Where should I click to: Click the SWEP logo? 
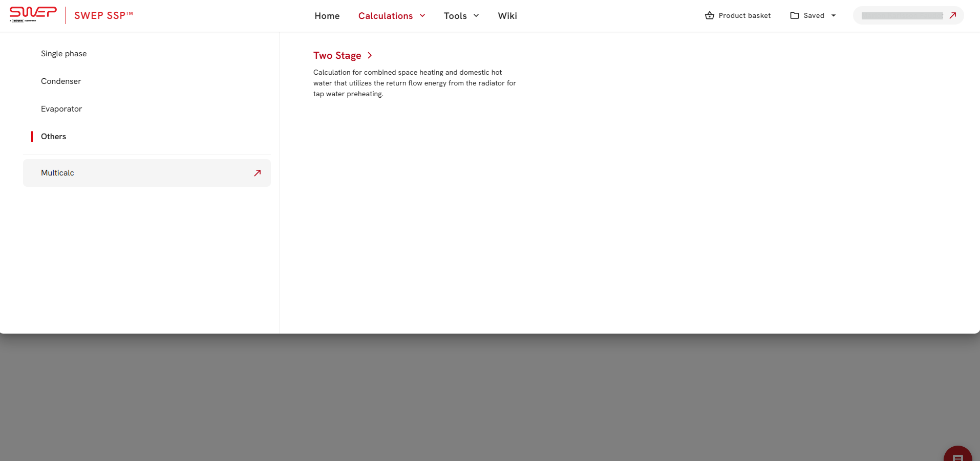click(33, 14)
